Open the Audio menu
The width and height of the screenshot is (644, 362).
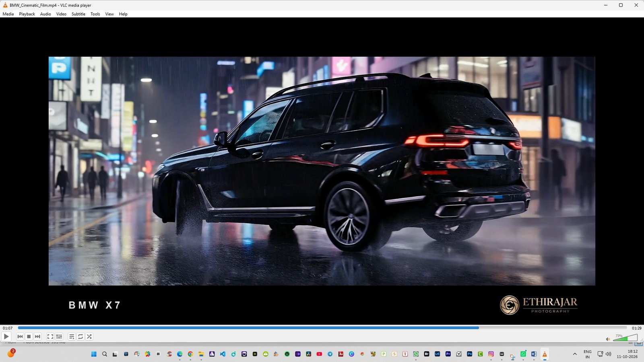(45, 14)
